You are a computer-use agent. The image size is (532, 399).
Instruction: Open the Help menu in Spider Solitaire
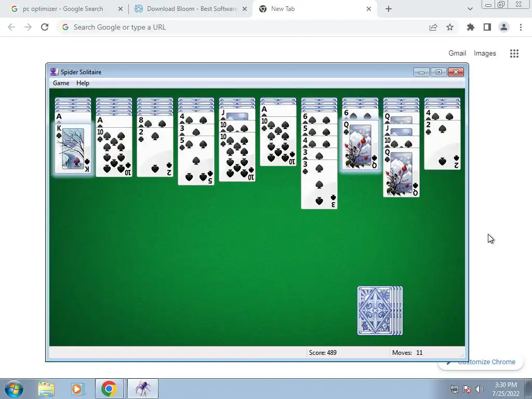tap(83, 83)
